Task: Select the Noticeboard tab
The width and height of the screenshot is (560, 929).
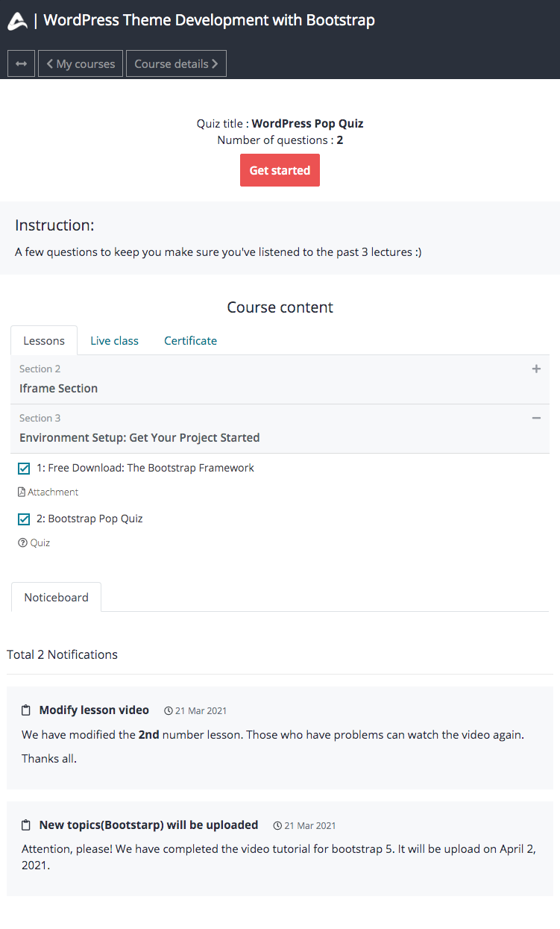Action: [x=56, y=597]
